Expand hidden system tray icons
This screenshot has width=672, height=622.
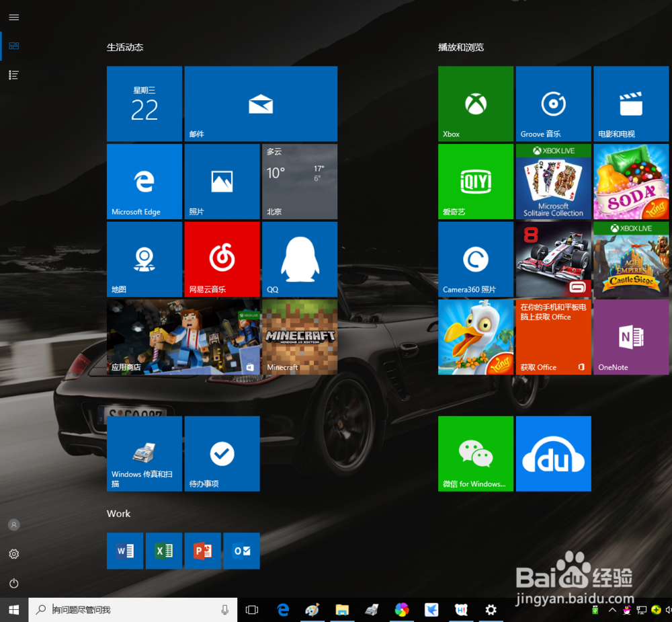612,609
